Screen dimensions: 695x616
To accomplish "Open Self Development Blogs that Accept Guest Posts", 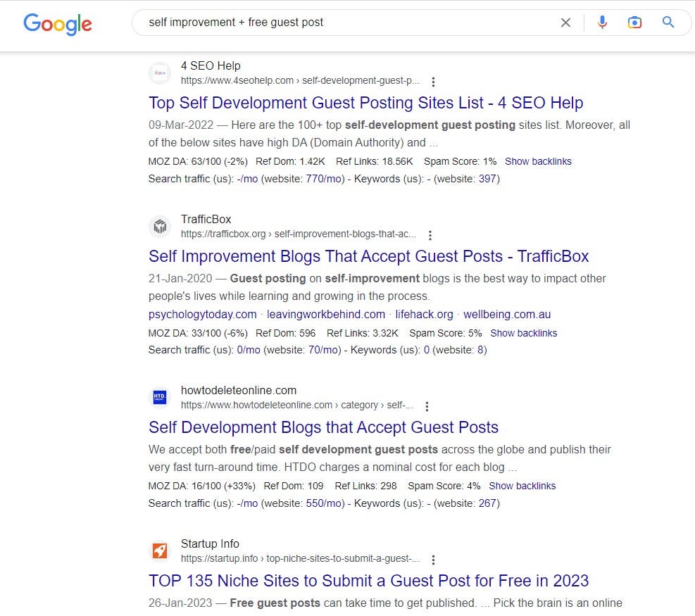I will click(324, 427).
